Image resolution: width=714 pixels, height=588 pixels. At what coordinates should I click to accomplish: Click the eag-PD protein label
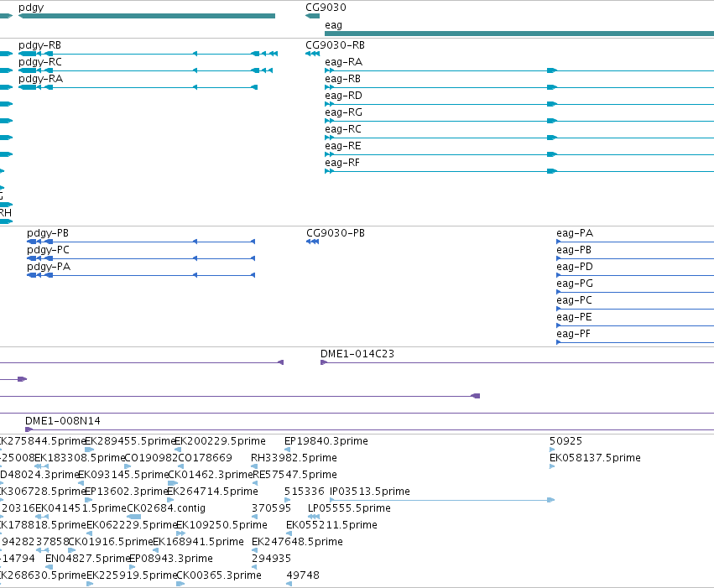575,267
